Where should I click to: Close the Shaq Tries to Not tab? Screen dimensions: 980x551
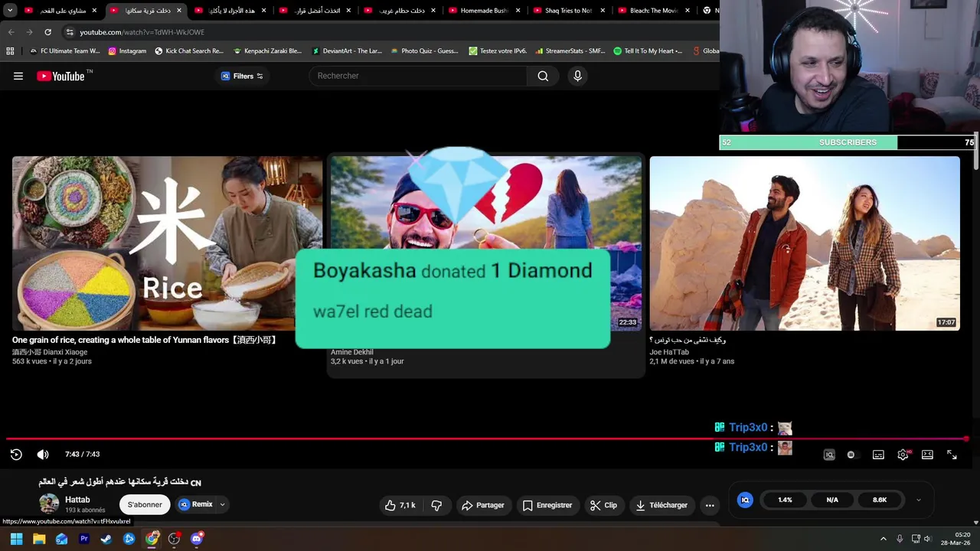coord(603,11)
